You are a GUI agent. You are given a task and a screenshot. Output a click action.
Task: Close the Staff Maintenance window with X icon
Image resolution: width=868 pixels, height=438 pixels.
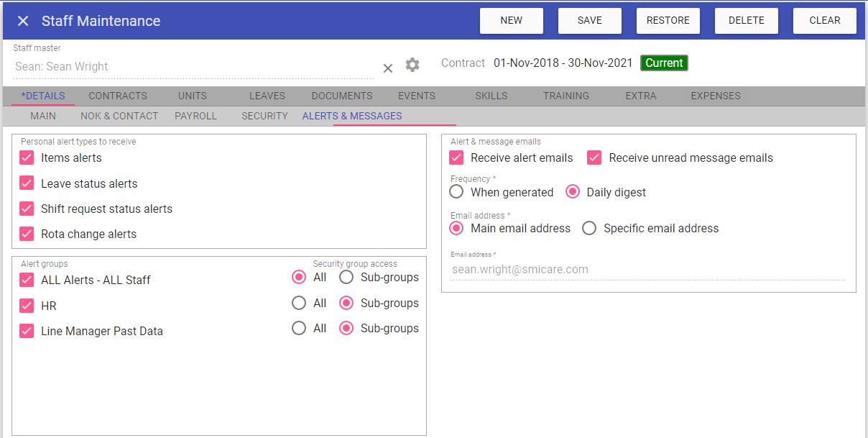coord(23,21)
